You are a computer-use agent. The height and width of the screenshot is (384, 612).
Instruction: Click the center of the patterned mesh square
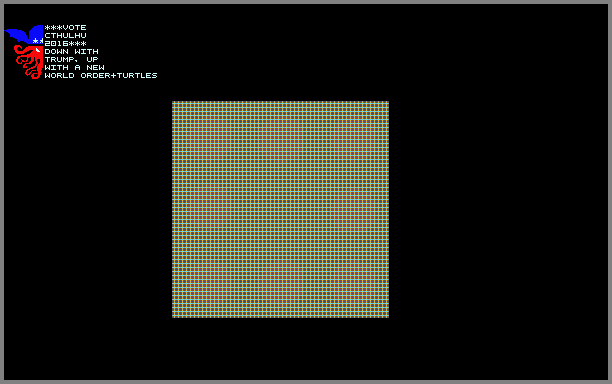pyautogui.click(x=281, y=210)
